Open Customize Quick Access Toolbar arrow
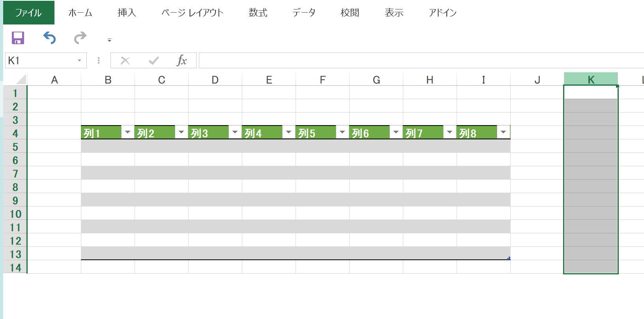The width and height of the screenshot is (644, 319). click(x=109, y=40)
